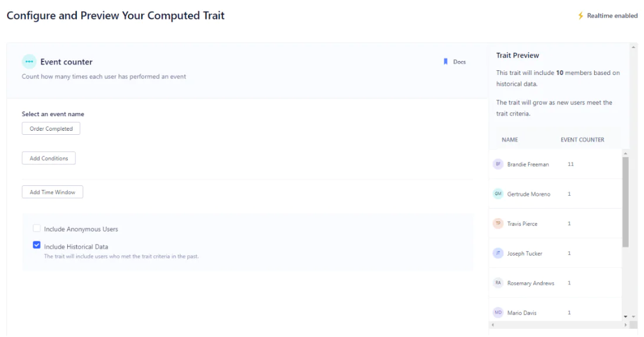Click the Event counter teal dots icon
The height and width of the screenshot is (337, 644).
(x=29, y=62)
